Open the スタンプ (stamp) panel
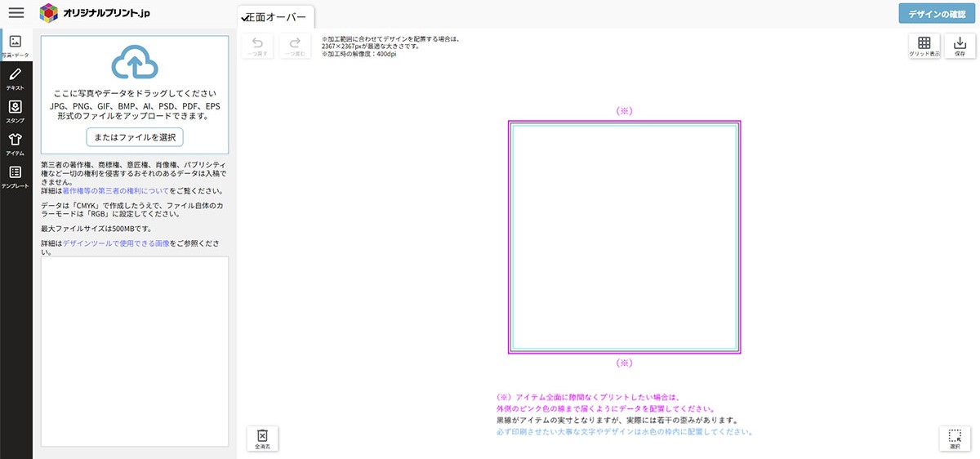The image size is (980, 459). 16,112
